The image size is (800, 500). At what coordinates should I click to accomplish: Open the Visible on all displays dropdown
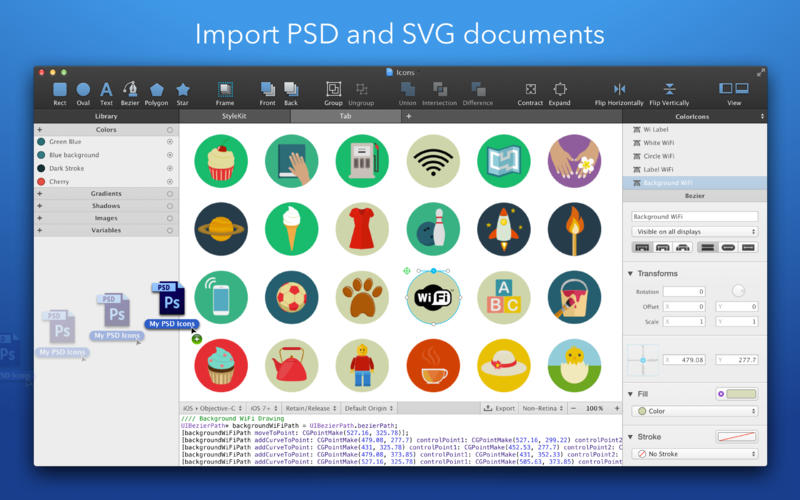(694, 232)
